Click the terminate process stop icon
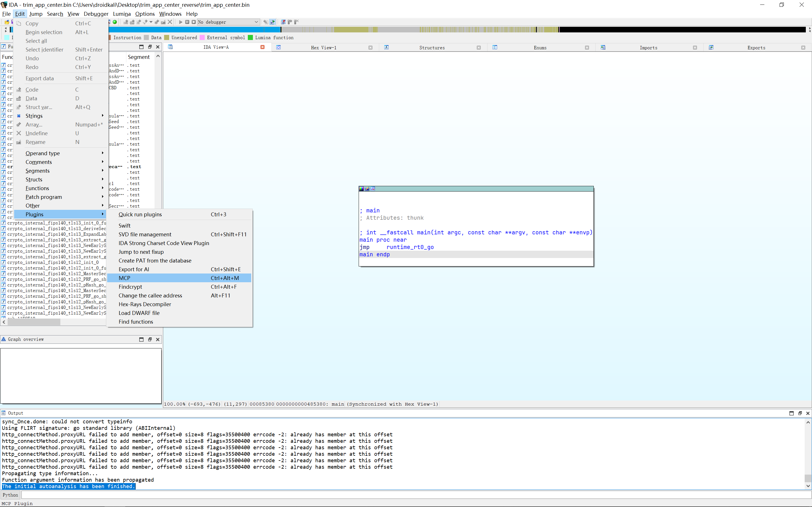Viewport: 812px width, 507px height. coord(194,22)
